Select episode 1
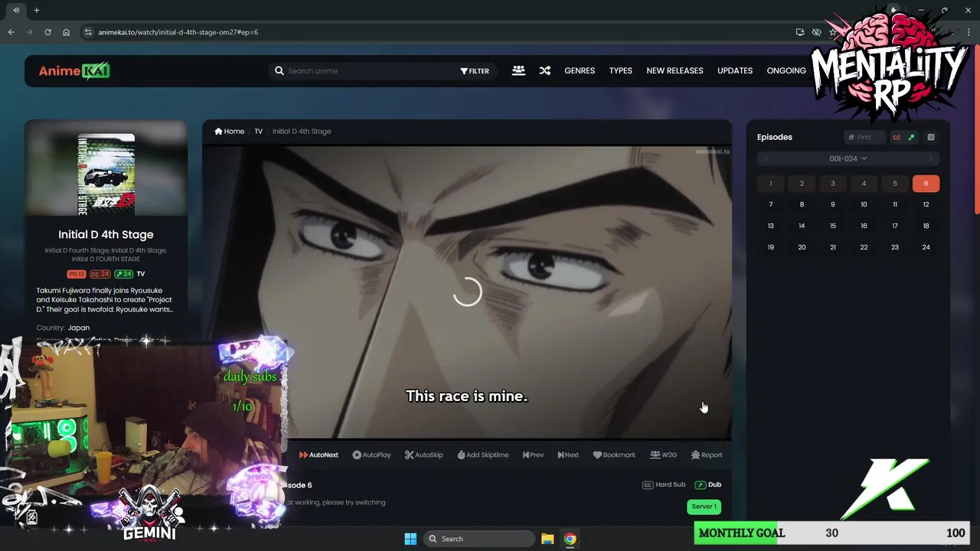Image resolution: width=980 pixels, height=551 pixels. click(771, 184)
